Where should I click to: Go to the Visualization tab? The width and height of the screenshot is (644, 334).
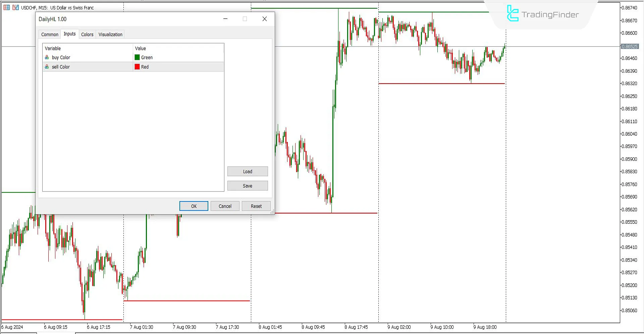(x=110, y=35)
